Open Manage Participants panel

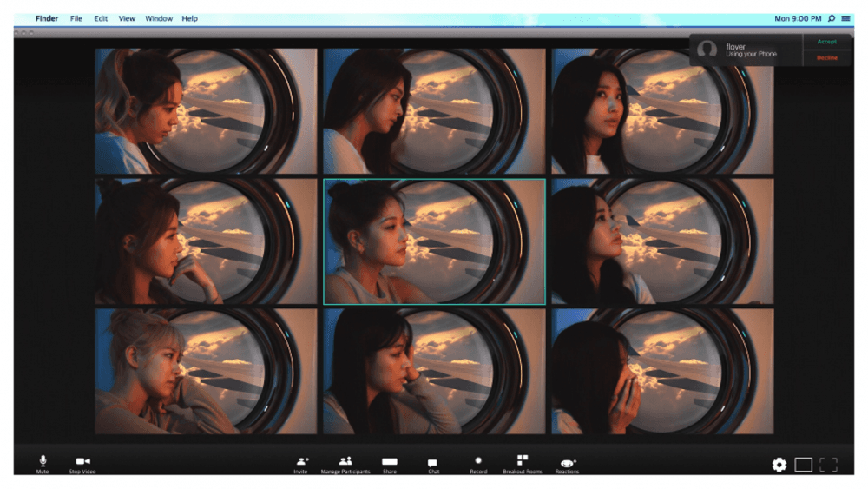click(345, 464)
